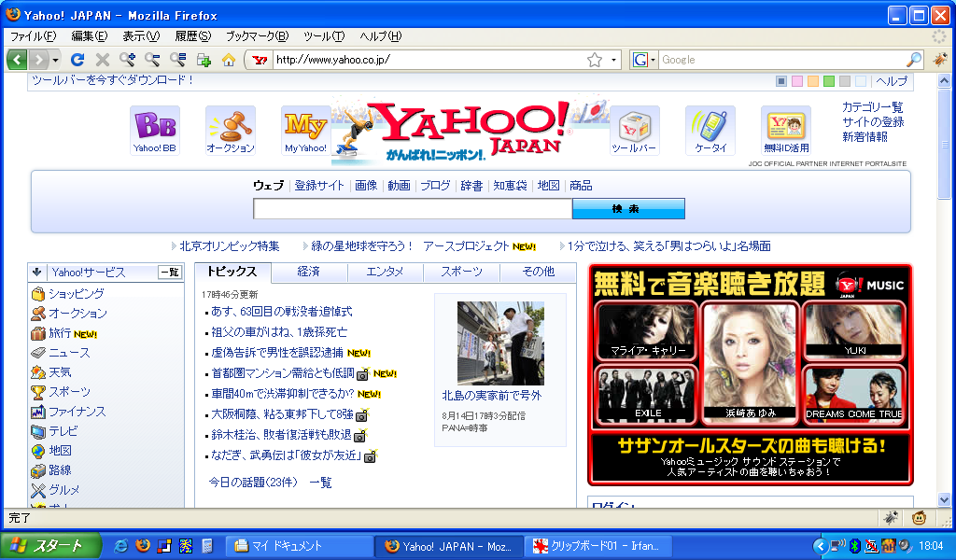Collapse Yahoo!サービス with down arrow
Viewport: 956px width, 560px height.
click(37, 273)
